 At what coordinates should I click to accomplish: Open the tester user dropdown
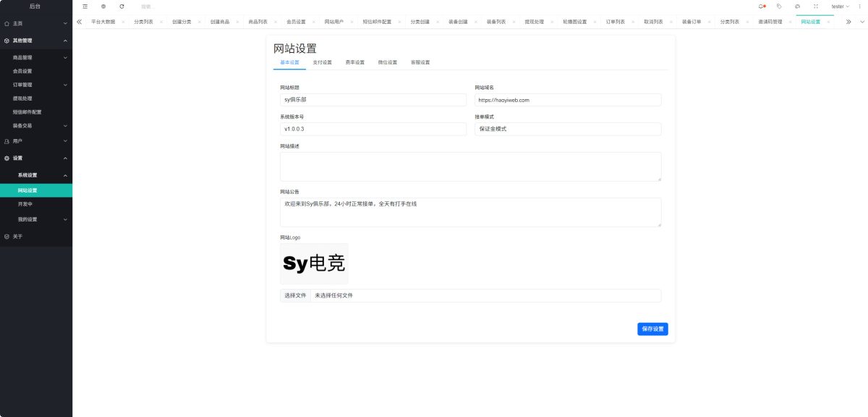[840, 6]
